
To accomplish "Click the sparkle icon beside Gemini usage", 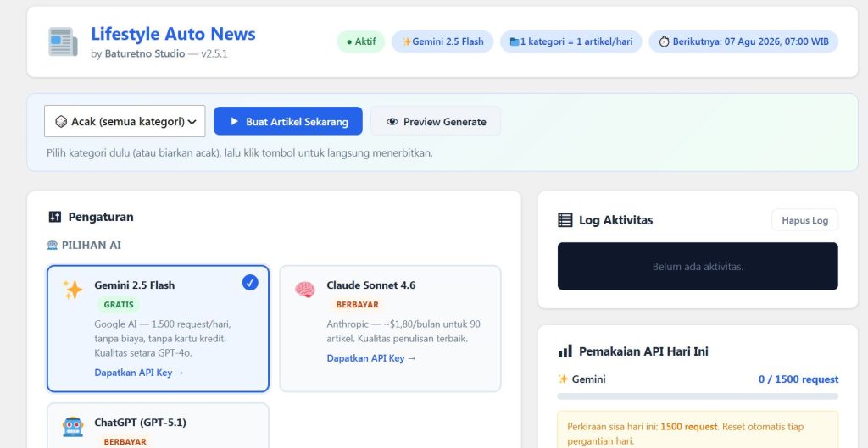I will (563, 379).
